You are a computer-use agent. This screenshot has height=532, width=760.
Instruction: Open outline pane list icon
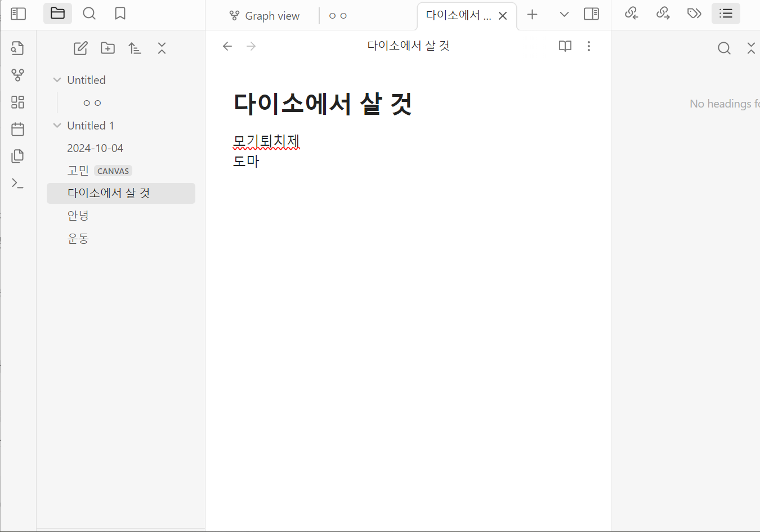click(726, 13)
